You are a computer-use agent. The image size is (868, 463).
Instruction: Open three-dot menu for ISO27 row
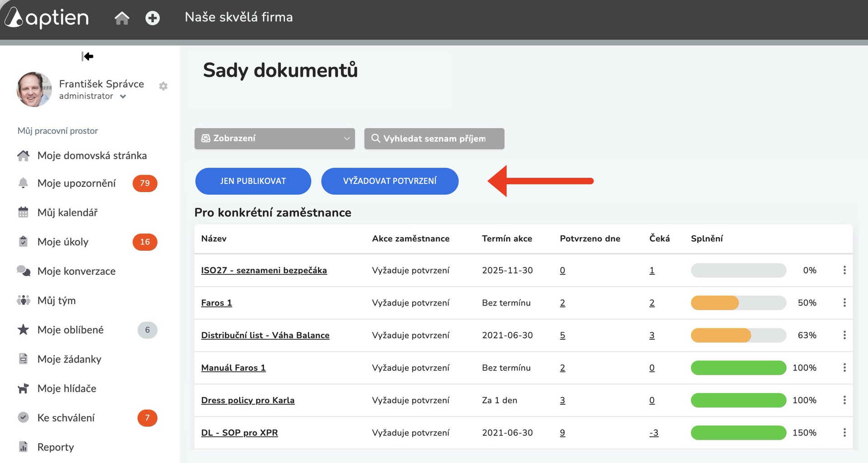click(x=844, y=270)
